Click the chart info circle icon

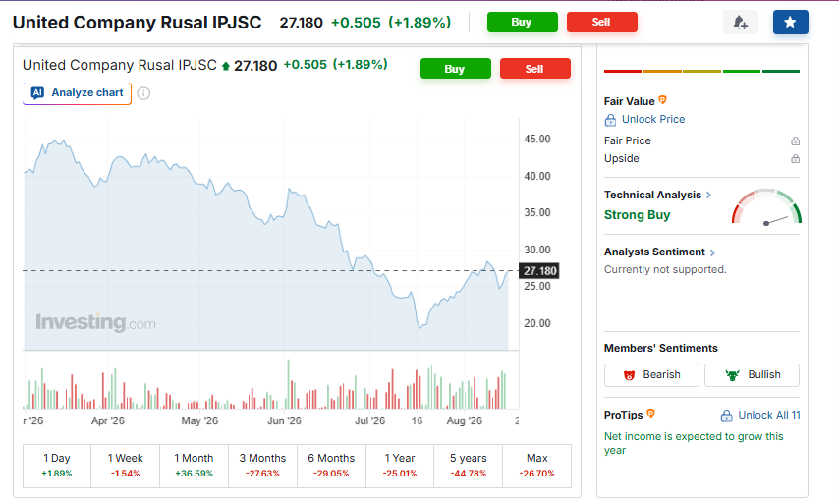pos(143,93)
